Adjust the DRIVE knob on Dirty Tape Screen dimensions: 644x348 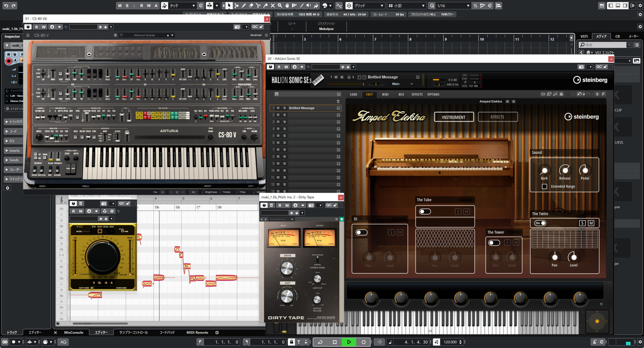[287, 268]
